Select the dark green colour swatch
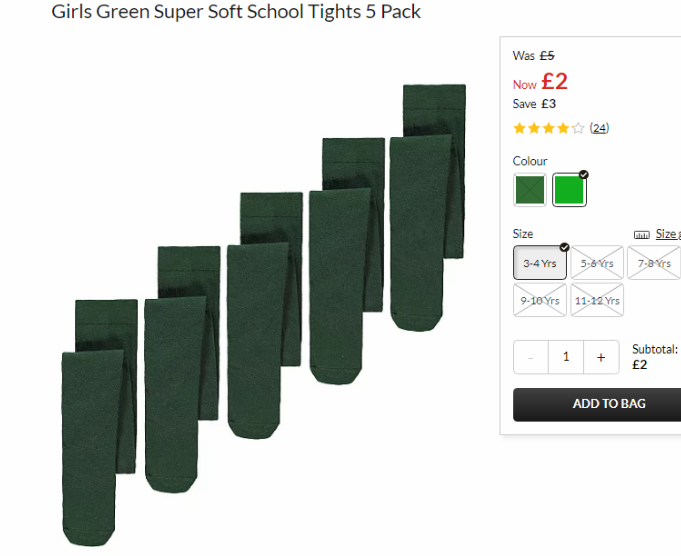 (529, 190)
